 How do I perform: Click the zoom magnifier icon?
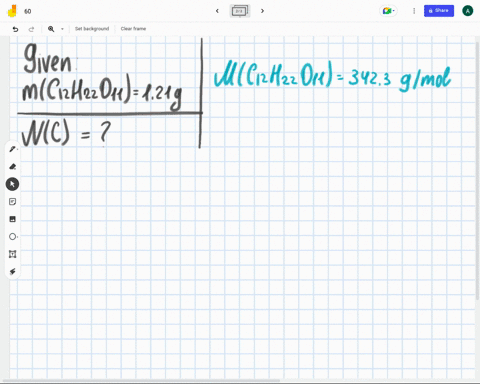[x=51, y=29]
